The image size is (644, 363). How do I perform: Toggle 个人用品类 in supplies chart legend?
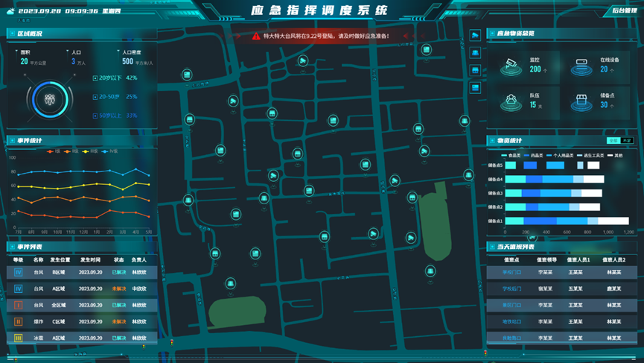tap(560, 155)
